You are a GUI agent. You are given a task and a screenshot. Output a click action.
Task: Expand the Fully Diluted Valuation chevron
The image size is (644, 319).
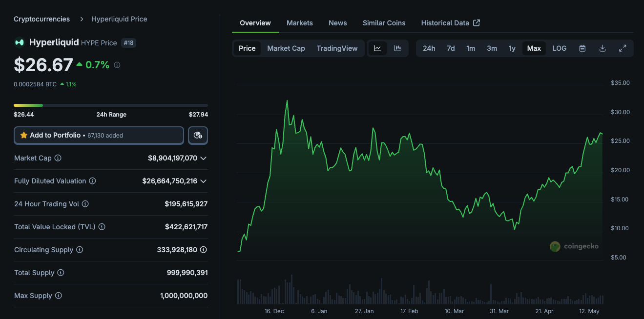click(204, 181)
